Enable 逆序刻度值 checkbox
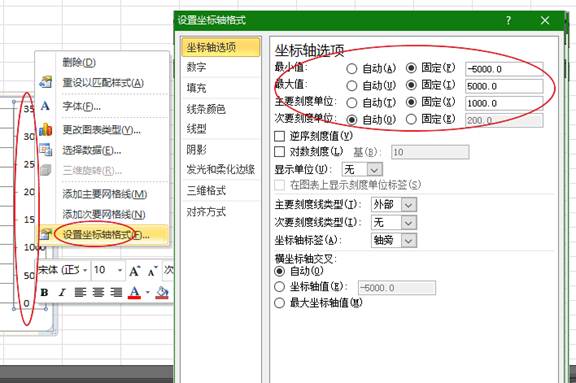The image size is (576, 383). point(280,136)
